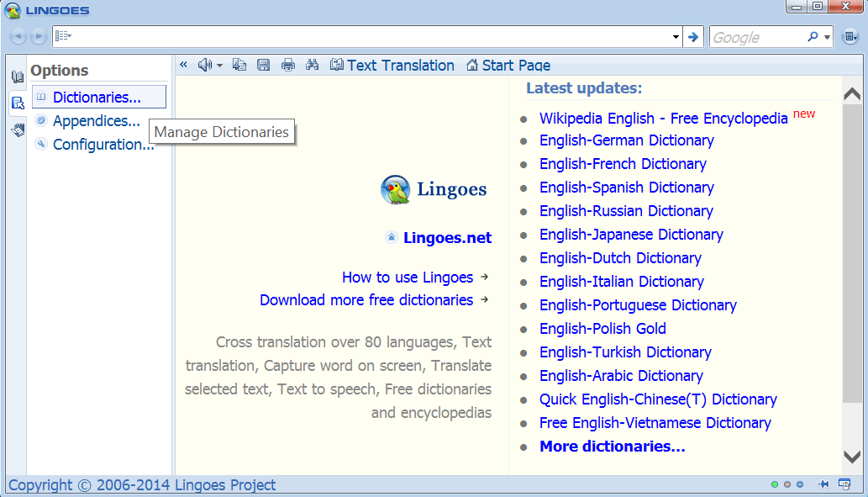Click the vertical scrollbar thumb of the start page

(x=852, y=253)
